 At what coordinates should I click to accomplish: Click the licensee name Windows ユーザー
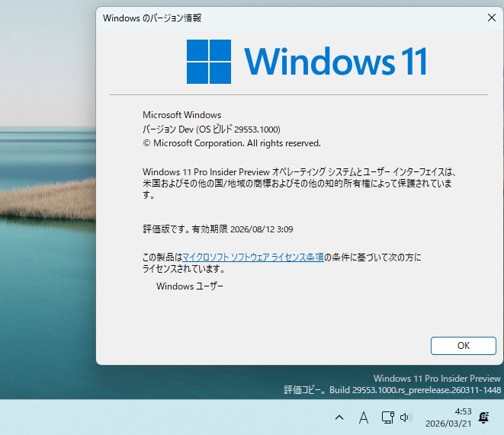coord(190,286)
